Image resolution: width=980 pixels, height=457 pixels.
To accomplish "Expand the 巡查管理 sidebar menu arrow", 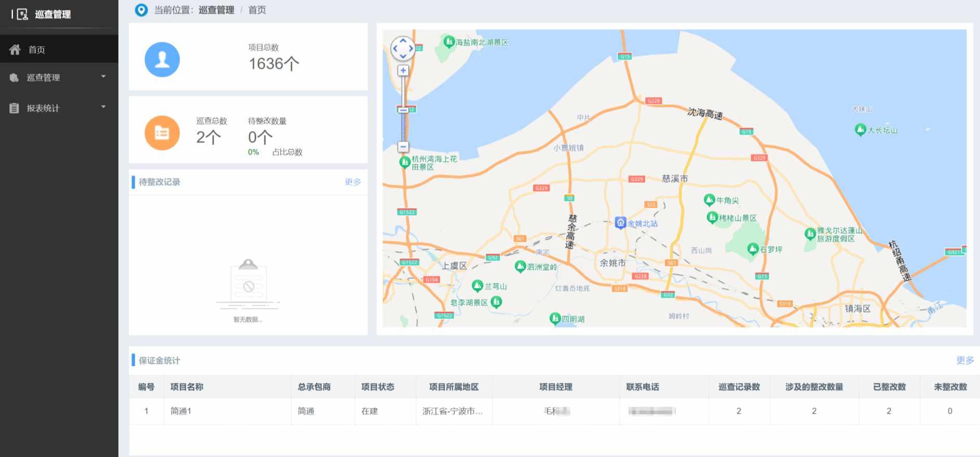I will coord(103,77).
